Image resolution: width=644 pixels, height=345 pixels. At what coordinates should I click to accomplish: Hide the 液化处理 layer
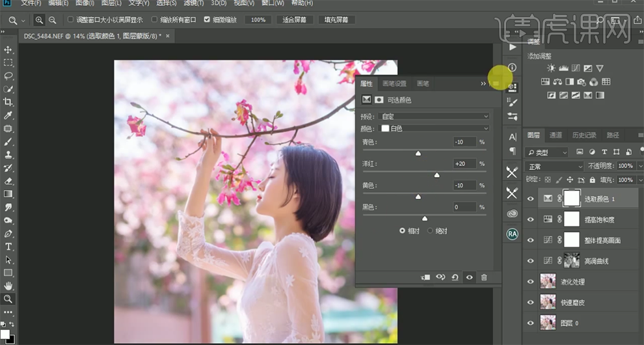[531, 282]
